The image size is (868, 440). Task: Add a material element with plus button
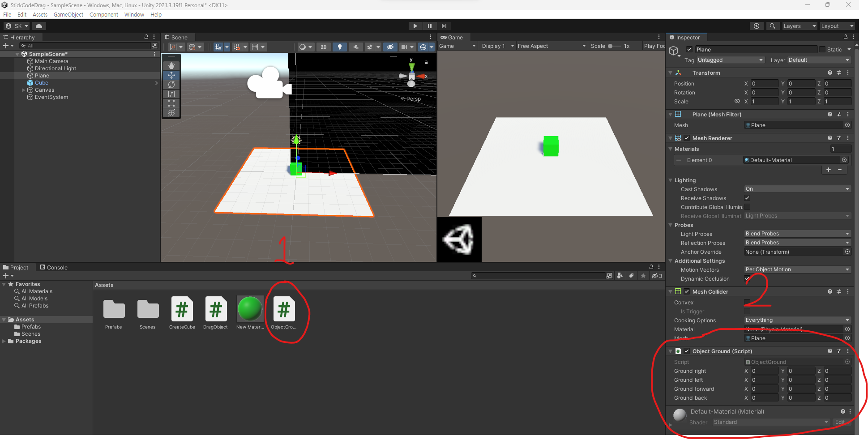829,170
